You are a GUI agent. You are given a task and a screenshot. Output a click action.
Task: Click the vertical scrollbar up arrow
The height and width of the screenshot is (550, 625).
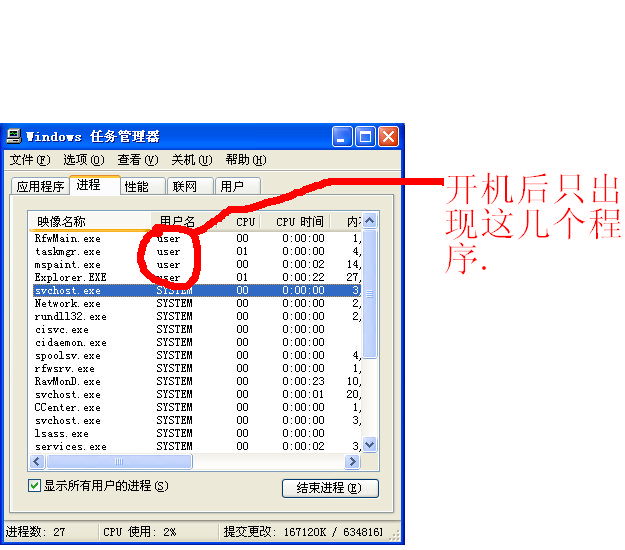point(369,221)
